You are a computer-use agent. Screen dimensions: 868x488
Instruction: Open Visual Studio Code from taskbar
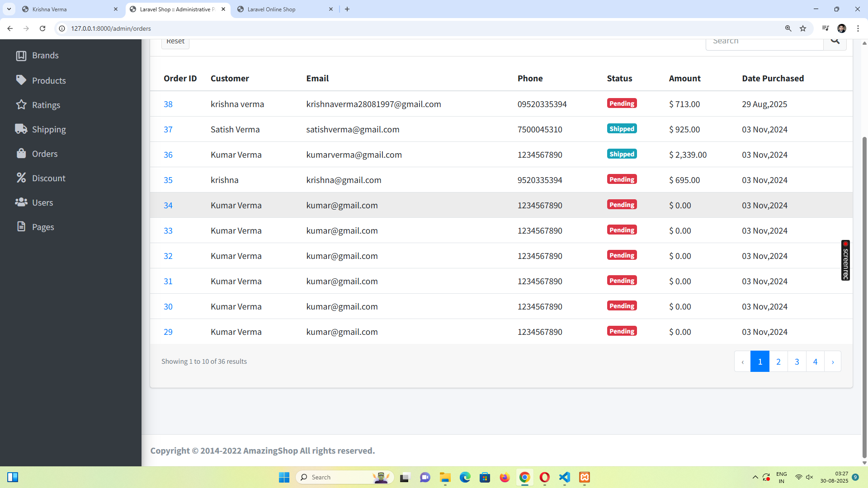(565, 477)
